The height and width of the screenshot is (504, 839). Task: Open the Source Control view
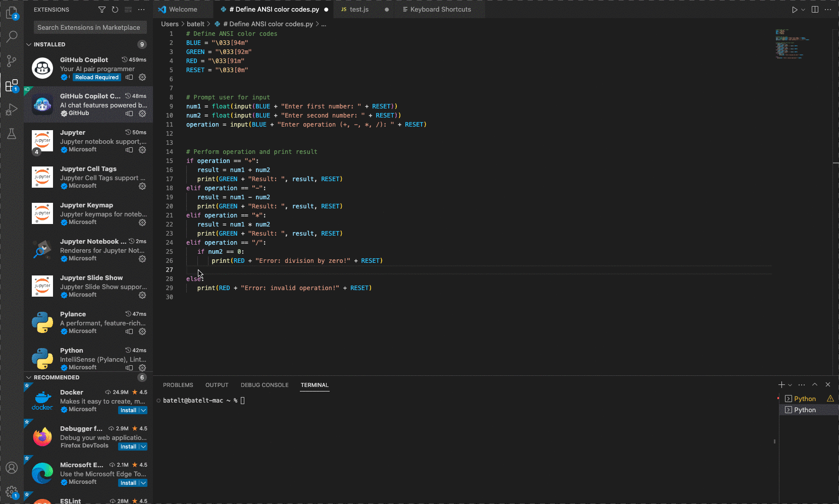tap(12, 61)
